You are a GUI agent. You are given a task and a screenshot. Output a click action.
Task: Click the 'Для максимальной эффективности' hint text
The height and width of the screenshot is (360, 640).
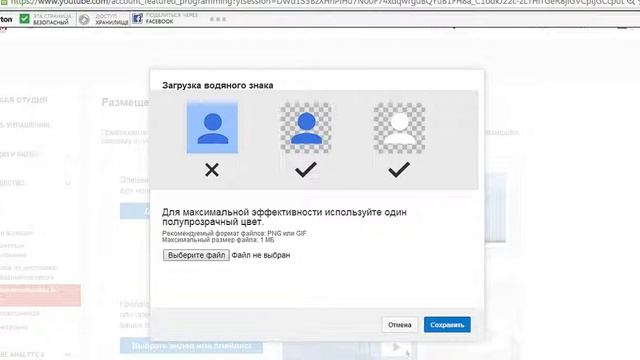[284, 217]
